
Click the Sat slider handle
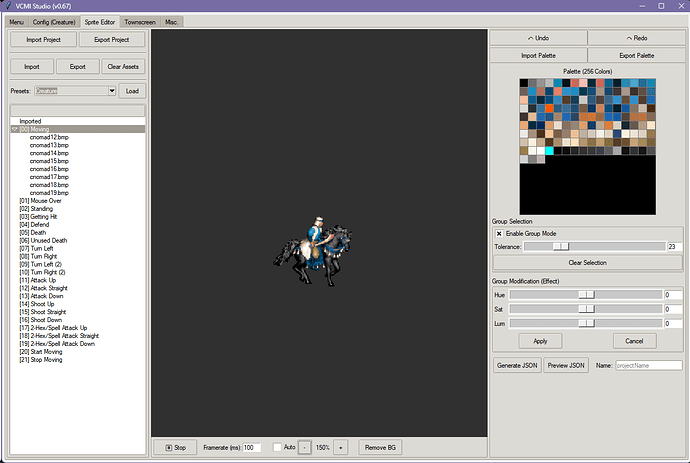coord(587,309)
